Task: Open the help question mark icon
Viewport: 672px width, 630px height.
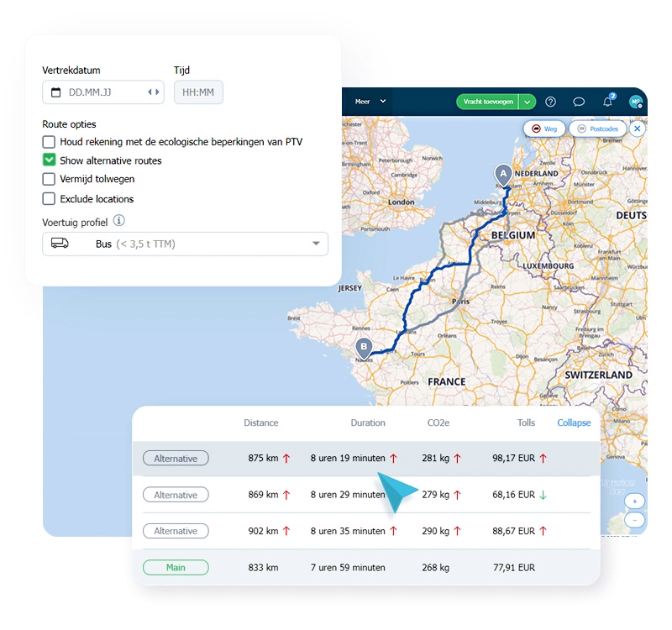Action: (550, 102)
